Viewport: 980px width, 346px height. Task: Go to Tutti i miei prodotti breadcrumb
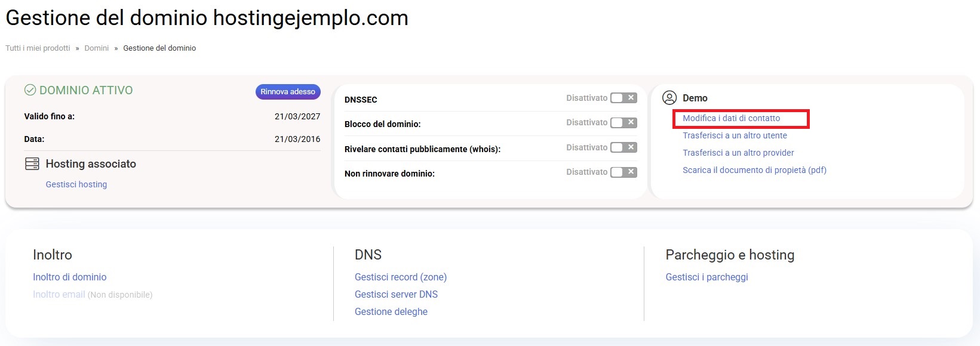coord(38,48)
